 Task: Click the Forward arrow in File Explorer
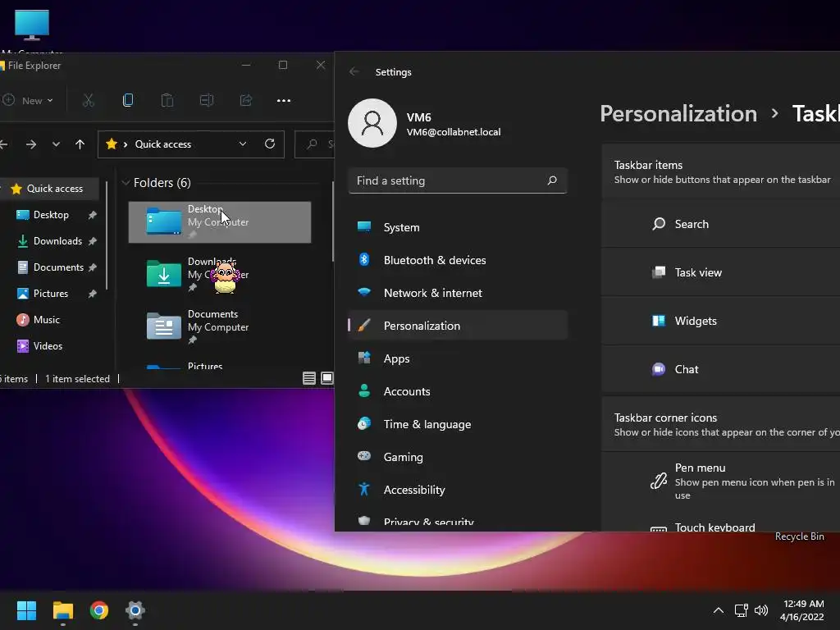tap(31, 144)
